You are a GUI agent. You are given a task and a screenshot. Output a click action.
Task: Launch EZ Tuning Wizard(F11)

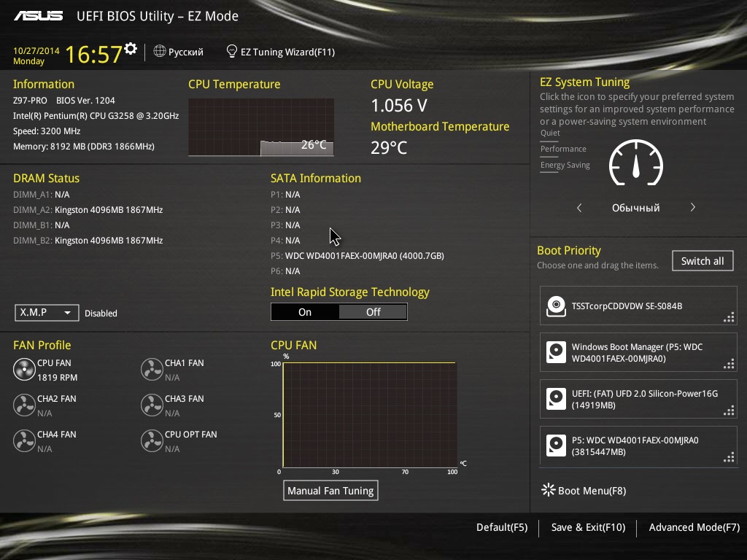pyautogui.click(x=281, y=52)
